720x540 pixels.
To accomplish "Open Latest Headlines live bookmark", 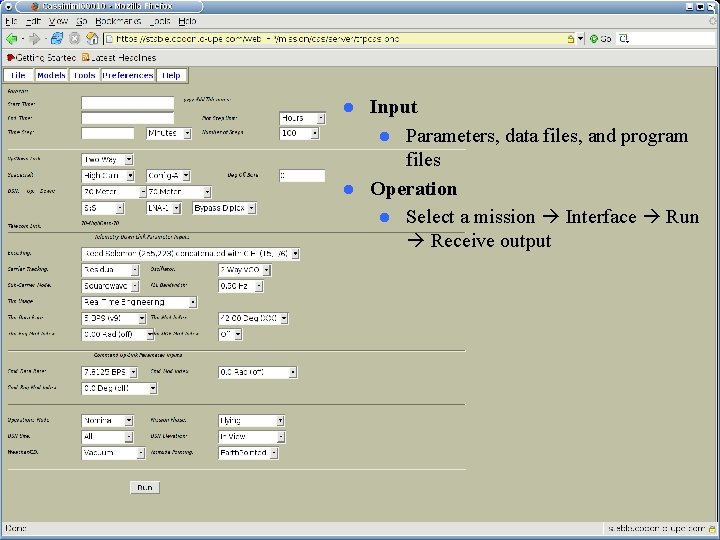I will (x=119, y=57).
